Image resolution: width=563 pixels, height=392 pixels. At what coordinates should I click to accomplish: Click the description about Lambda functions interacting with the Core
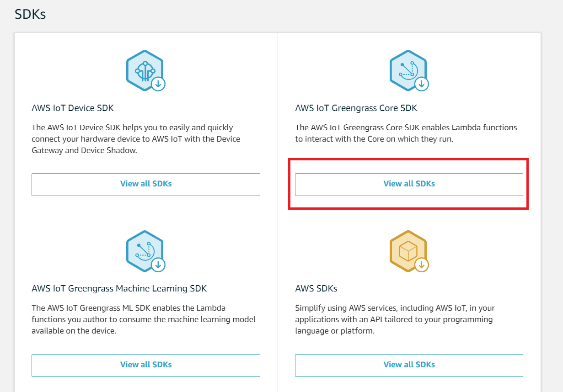point(406,133)
